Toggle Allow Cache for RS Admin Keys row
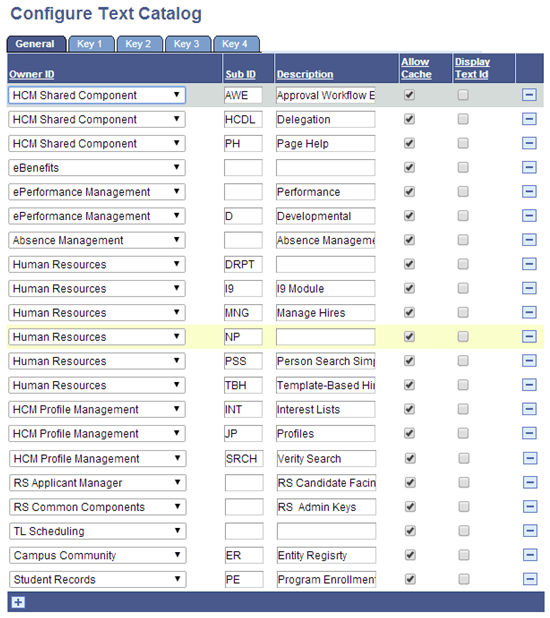 (x=410, y=506)
